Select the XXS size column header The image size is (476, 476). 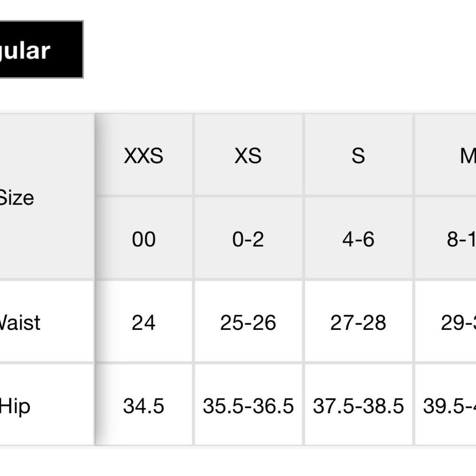pyautogui.click(x=143, y=156)
